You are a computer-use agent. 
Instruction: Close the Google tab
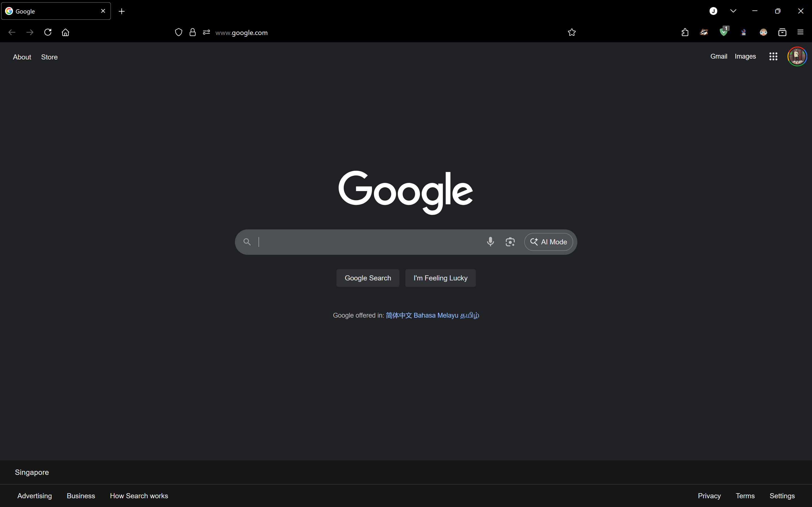point(103,11)
